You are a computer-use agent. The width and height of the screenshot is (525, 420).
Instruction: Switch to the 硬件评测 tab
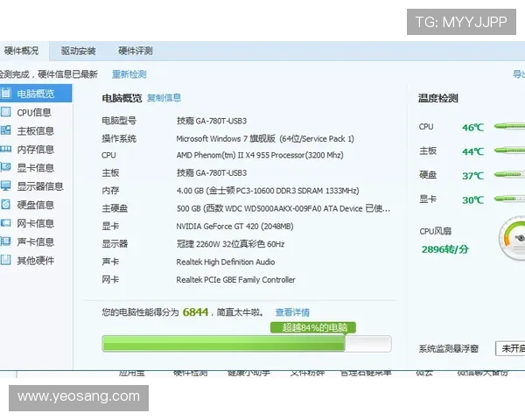[x=136, y=51]
